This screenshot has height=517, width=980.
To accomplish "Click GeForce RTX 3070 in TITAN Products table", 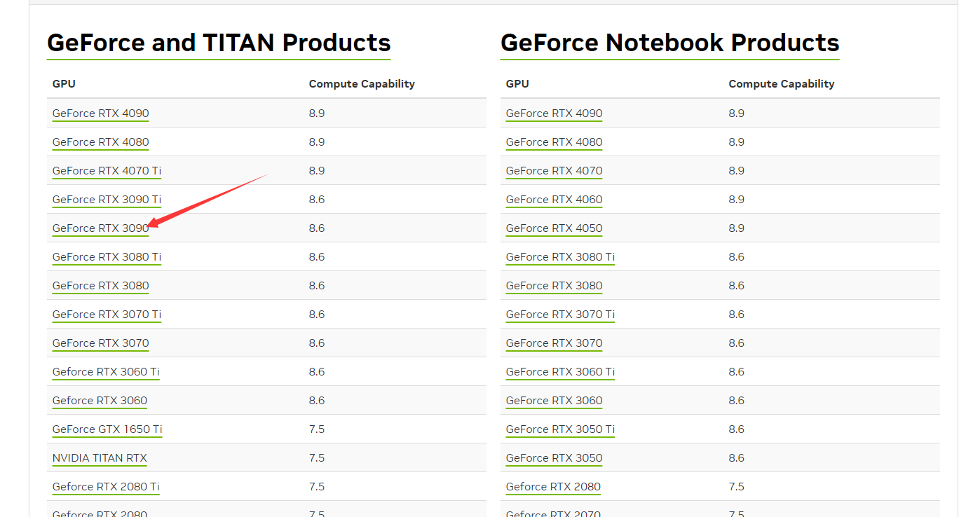I will [100, 343].
